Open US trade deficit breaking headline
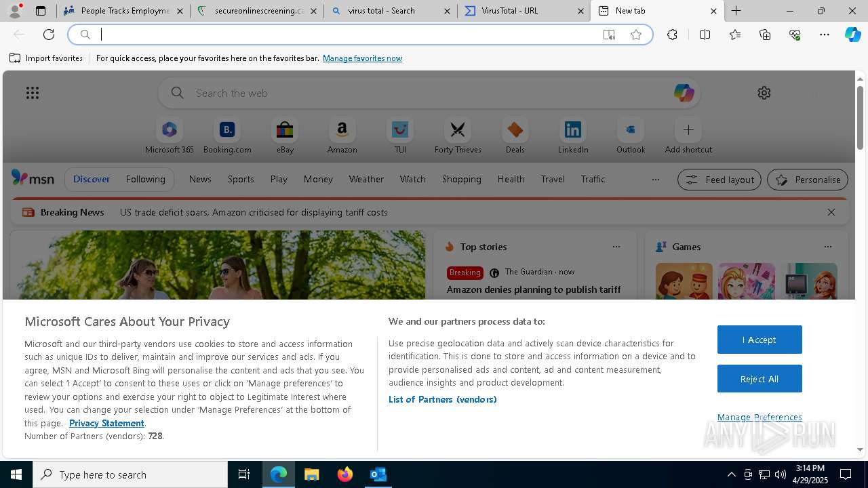Image resolution: width=868 pixels, height=488 pixels. tap(254, 212)
